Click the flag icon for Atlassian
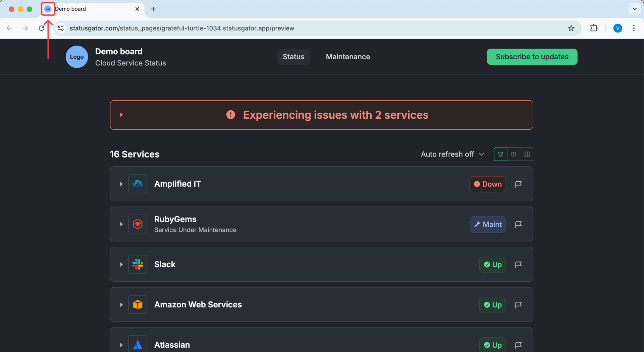 click(x=518, y=345)
